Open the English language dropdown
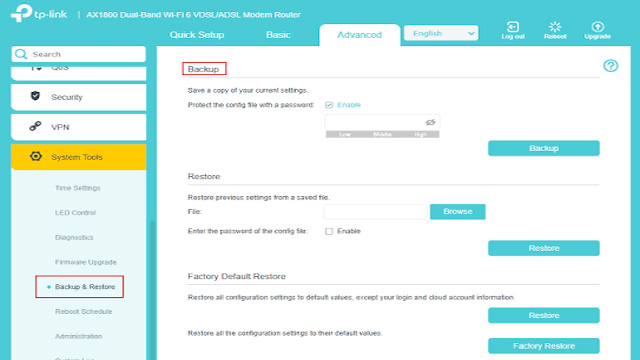The width and height of the screenshot is (640, 360). [x=441, y=33]
